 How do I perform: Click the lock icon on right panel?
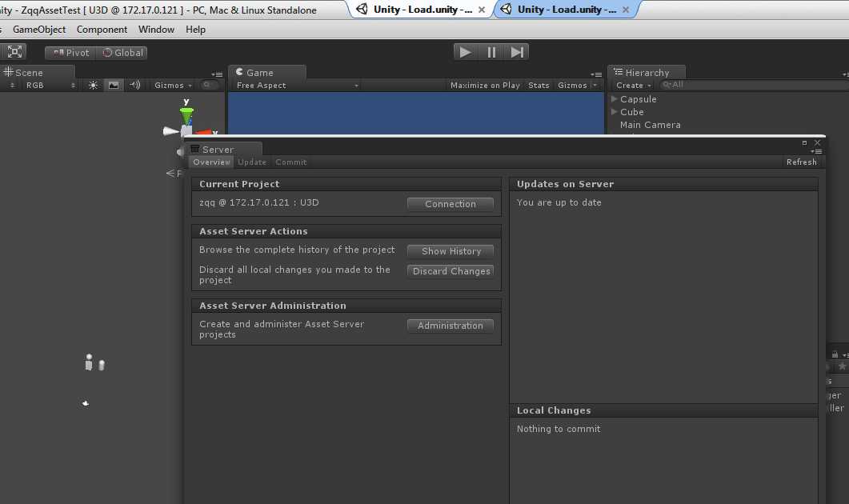click(x=835, y=354)
